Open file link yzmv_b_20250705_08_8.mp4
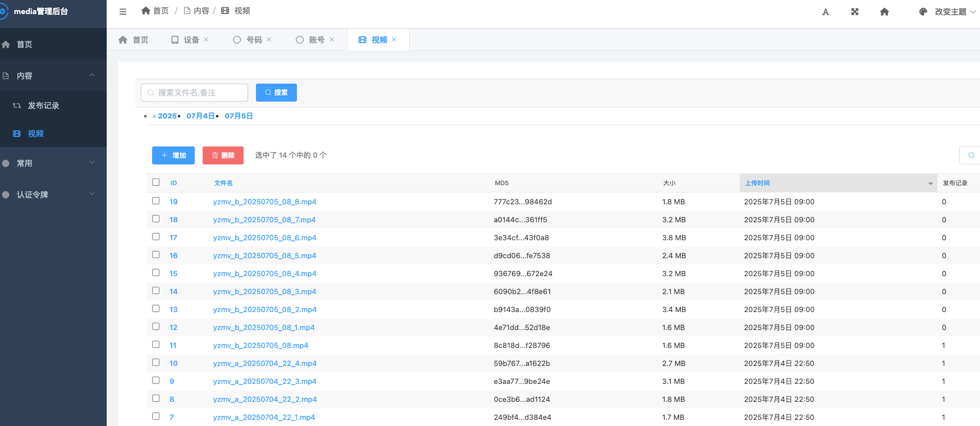980x426 pixels. (265, 201)
